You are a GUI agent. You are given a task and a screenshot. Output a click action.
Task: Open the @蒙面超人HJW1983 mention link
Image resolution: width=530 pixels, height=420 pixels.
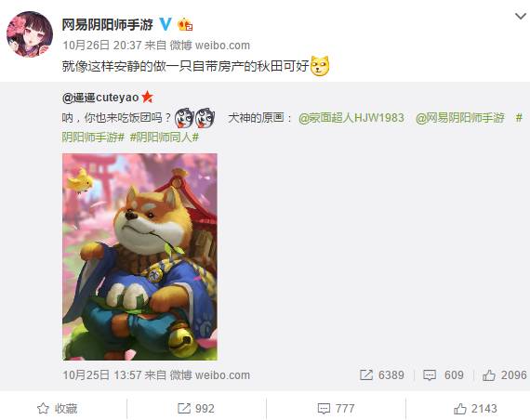[351, 118]
